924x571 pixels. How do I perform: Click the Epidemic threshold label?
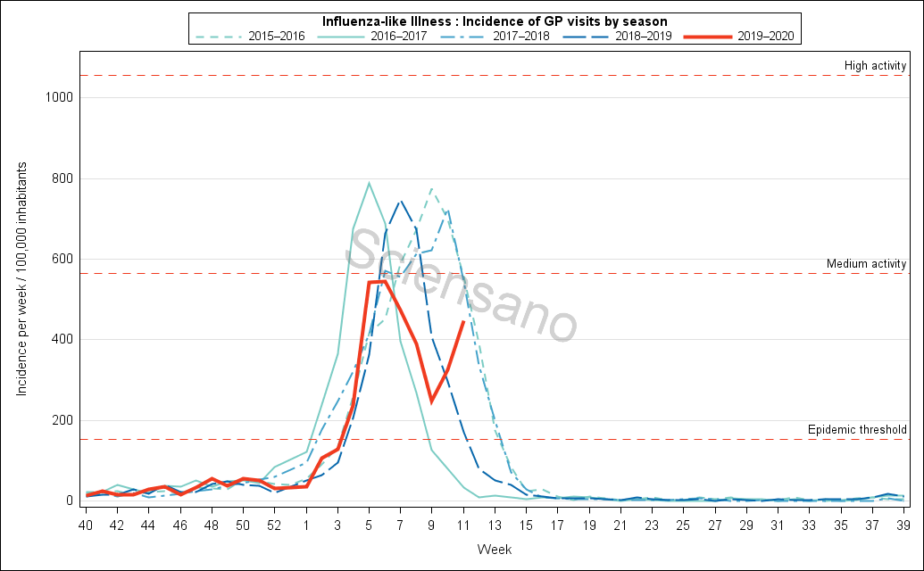coord(857,430)
